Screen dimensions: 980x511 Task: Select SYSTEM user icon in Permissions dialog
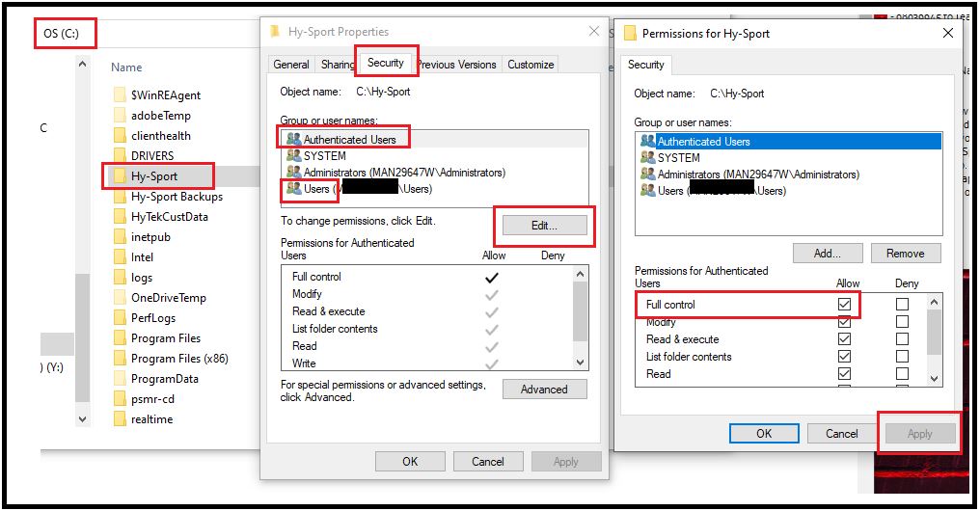[647, 157]
